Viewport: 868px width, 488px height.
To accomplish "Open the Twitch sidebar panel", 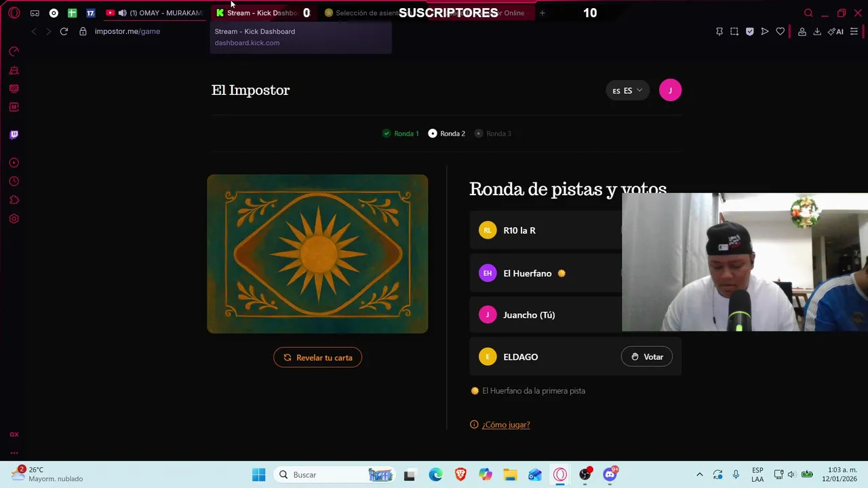I will click(x=14, y=135).
